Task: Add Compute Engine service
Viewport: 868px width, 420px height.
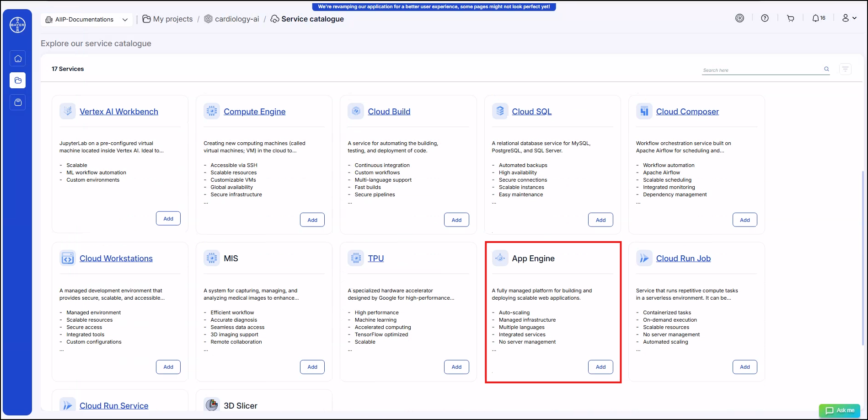Action: pyautogui.click(x=312, y=220)
